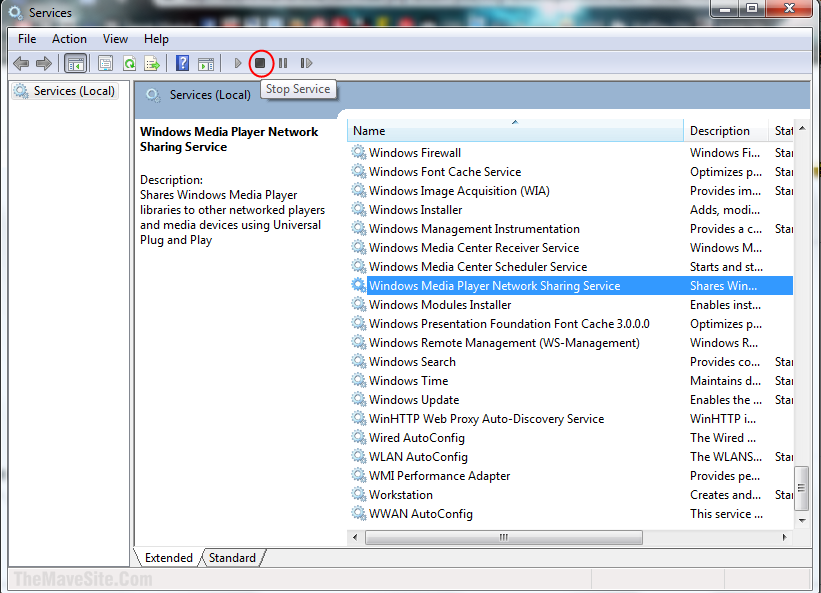Refresh the services list

coord(129,64)
